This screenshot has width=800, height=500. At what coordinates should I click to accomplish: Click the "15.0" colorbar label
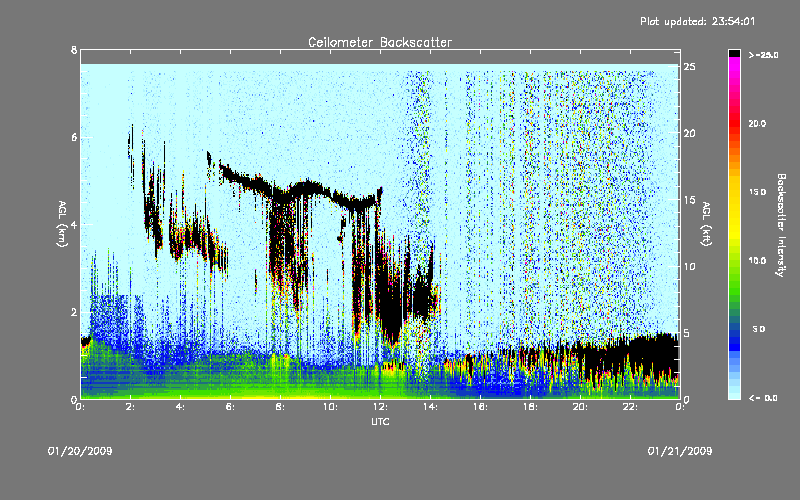(x=757, y=192)
